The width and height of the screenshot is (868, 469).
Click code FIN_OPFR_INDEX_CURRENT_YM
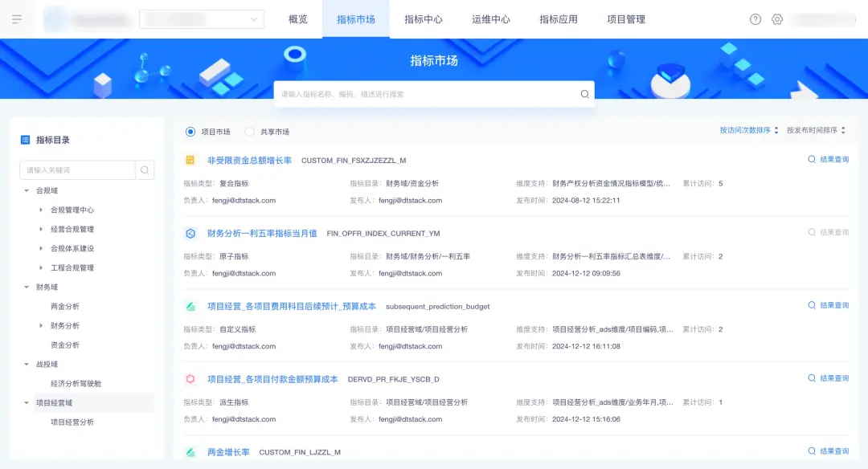click(383, 234)
